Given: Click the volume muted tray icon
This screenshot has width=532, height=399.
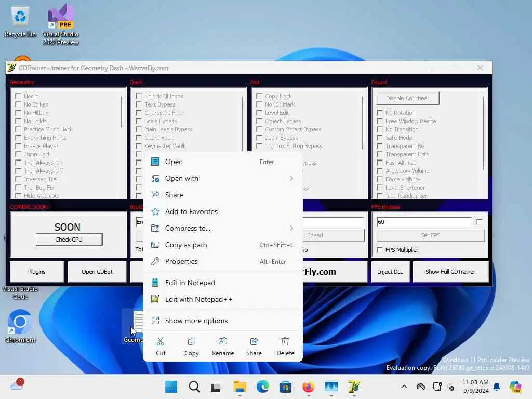Looking at the screenshot, I should tap(450, 387).
